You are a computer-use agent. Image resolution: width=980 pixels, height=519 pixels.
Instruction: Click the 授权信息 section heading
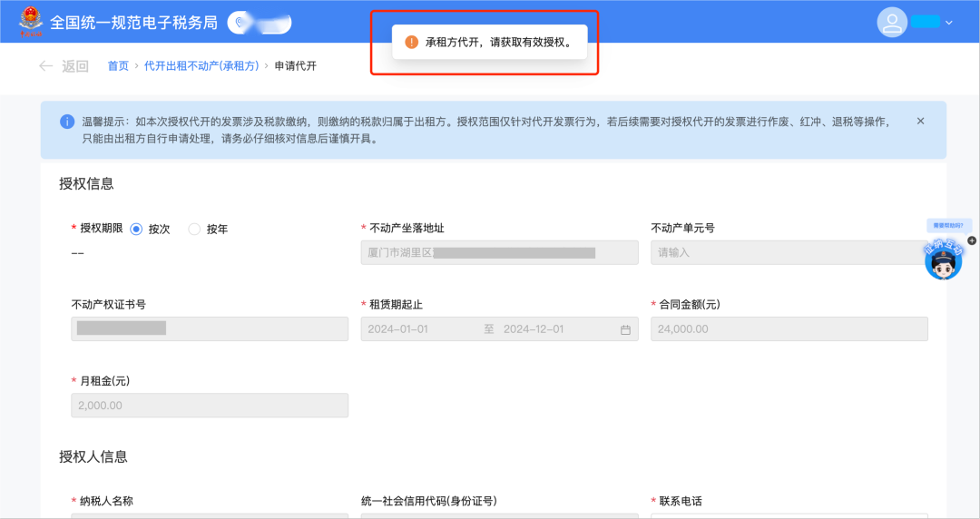86,184
